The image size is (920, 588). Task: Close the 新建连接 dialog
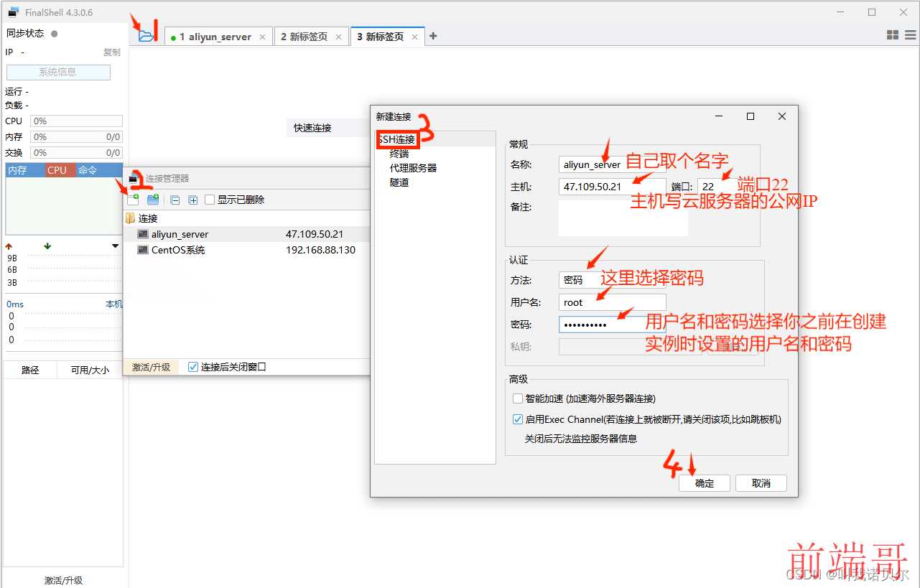(782, 116)
